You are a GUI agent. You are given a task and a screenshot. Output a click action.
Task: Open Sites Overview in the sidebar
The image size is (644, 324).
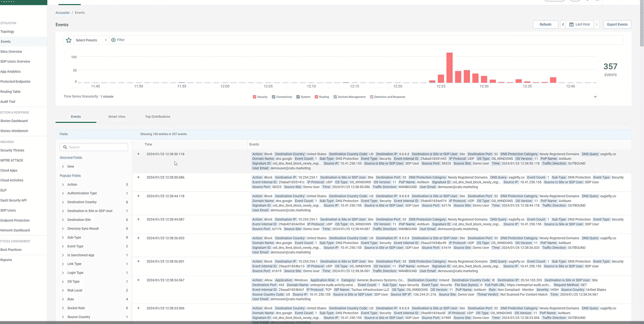(11, 52)
